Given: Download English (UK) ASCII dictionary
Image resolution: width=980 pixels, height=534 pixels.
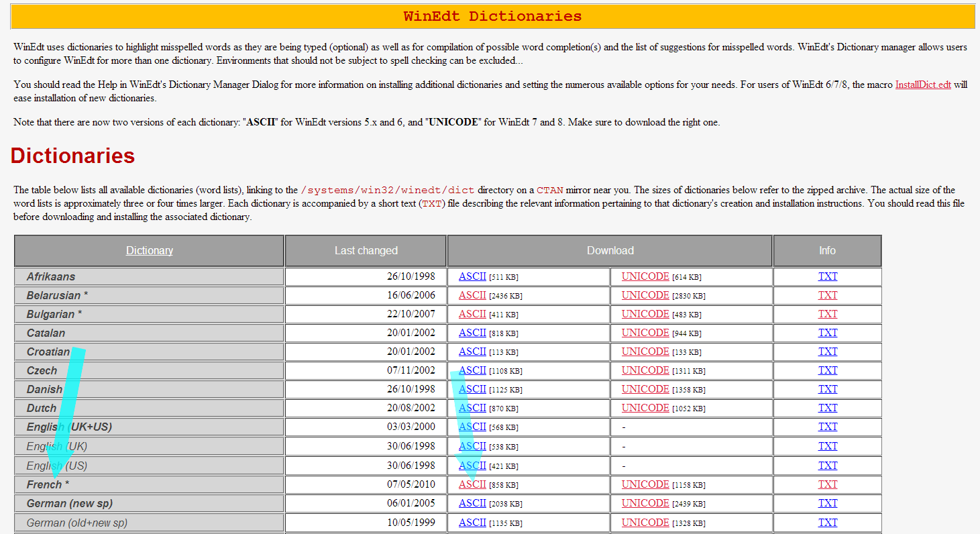Looking at the screenshot, I should pyautogui.click(x=472, y=446).
